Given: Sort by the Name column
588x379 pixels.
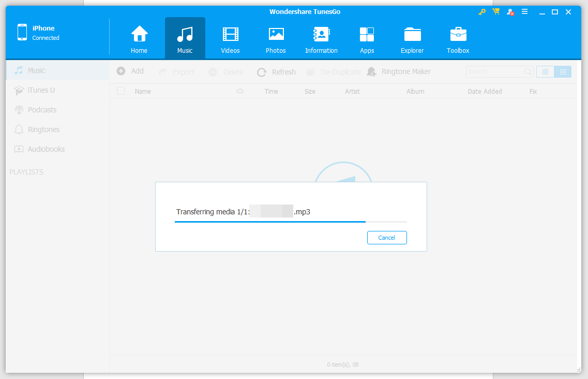Looking at the screenshot, I should pyautogui.click(x=143, y=91).
